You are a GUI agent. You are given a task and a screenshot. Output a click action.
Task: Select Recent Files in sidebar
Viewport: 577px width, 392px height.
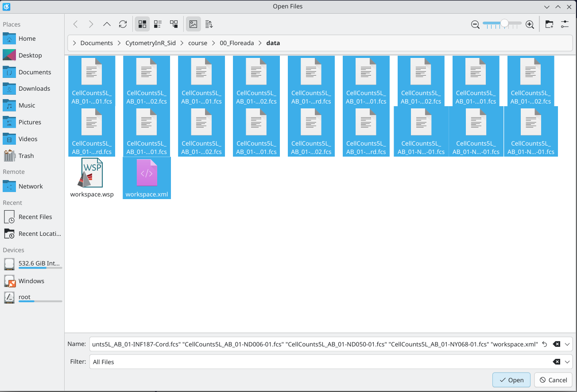tap(35, 217)
